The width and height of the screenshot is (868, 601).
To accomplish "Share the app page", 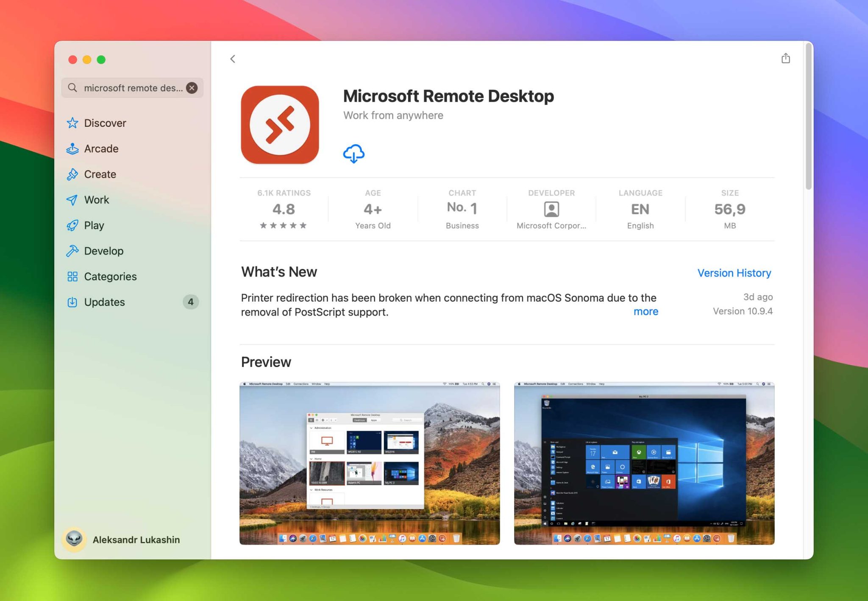I will click(x=786, y=59).
